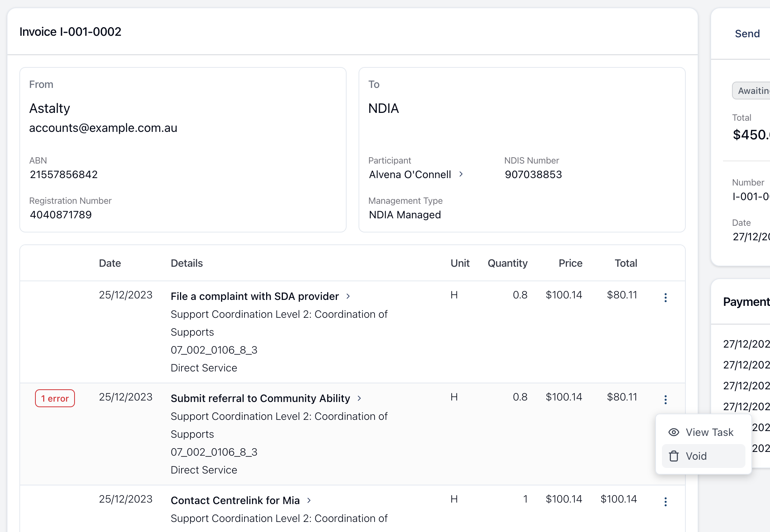Click the Details column header

coord(187,263)
